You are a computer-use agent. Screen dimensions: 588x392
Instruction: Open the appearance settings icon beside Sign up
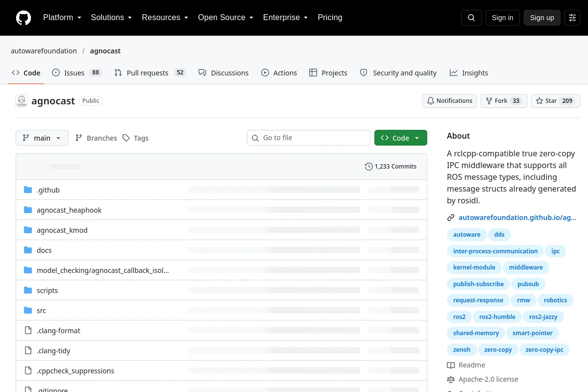572,18
